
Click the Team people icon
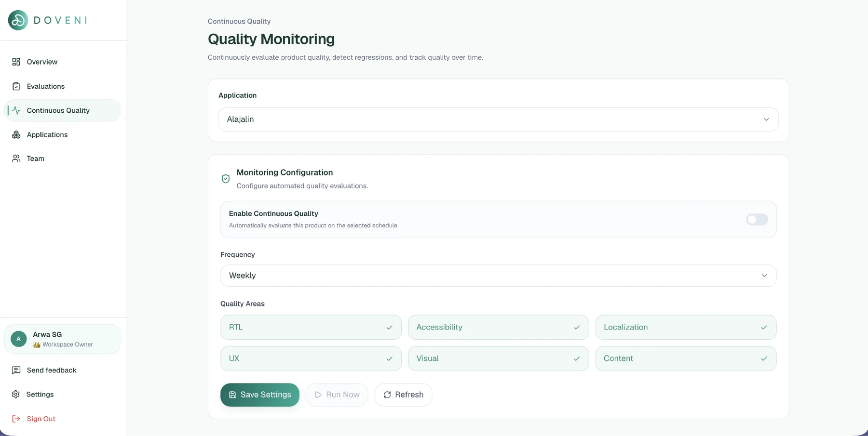(x=16, y=159)
